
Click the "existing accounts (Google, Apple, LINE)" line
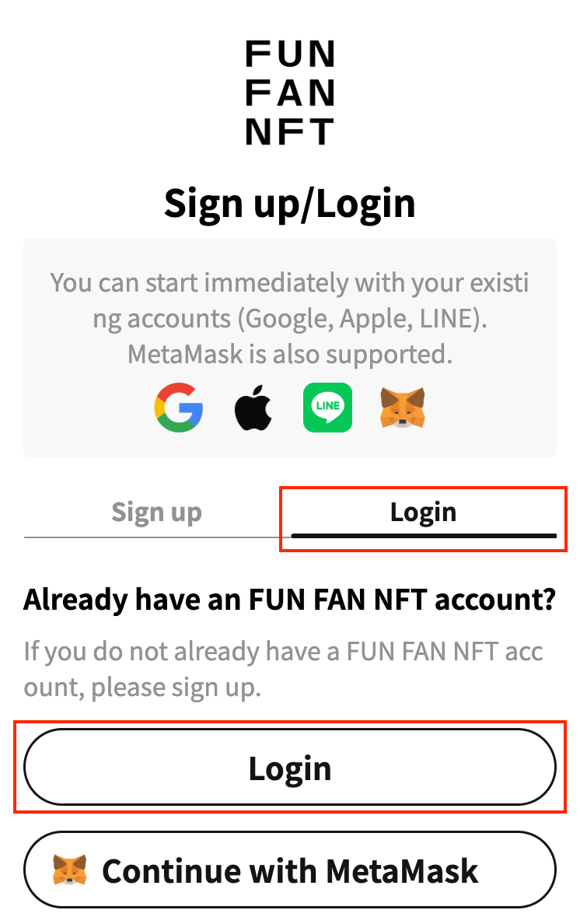(x=290, y=318)
